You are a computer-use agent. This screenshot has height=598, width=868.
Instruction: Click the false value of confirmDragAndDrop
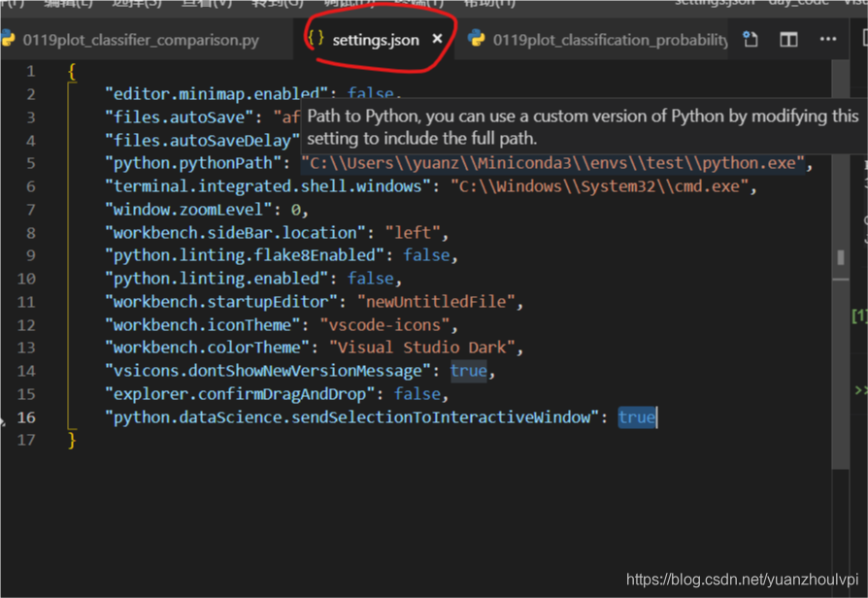(417, 394)
